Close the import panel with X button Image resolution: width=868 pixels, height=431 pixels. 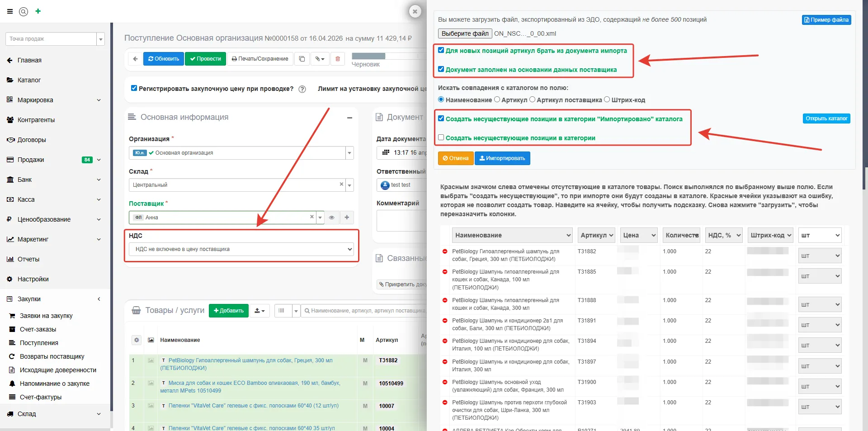pyautogui.click(x=415, y=11)
